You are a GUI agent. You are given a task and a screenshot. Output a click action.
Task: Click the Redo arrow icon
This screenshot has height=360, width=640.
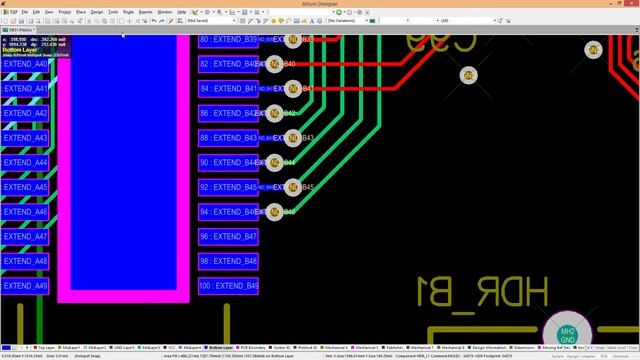pos(161,20)
